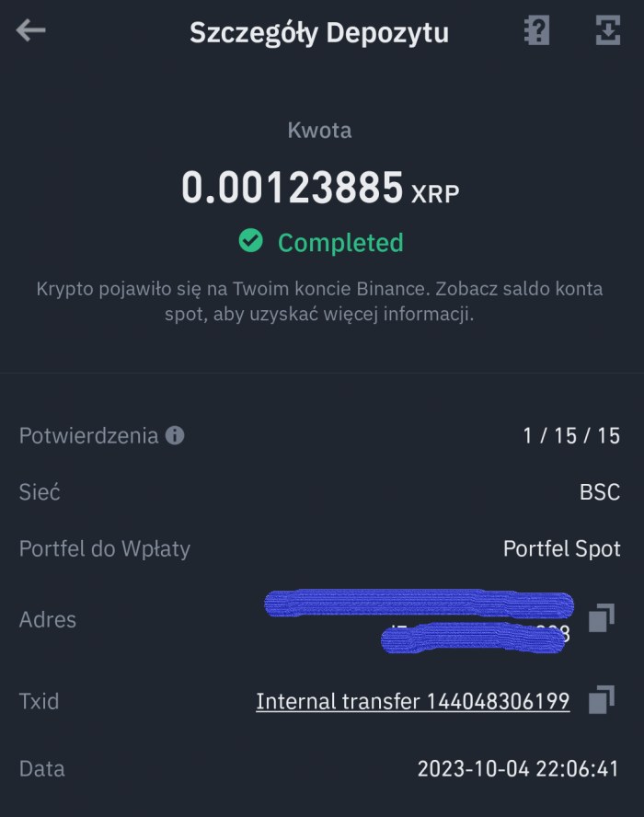Select the green Completed checkmark icon
This screenshot has height=817, width=644.
tap(249, 242)
